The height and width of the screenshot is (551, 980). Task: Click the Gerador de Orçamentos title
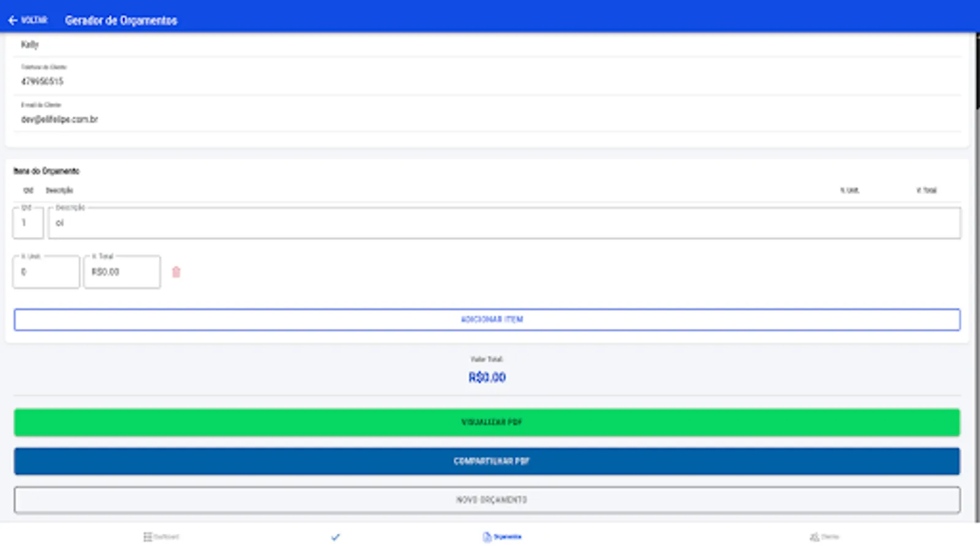120,20
